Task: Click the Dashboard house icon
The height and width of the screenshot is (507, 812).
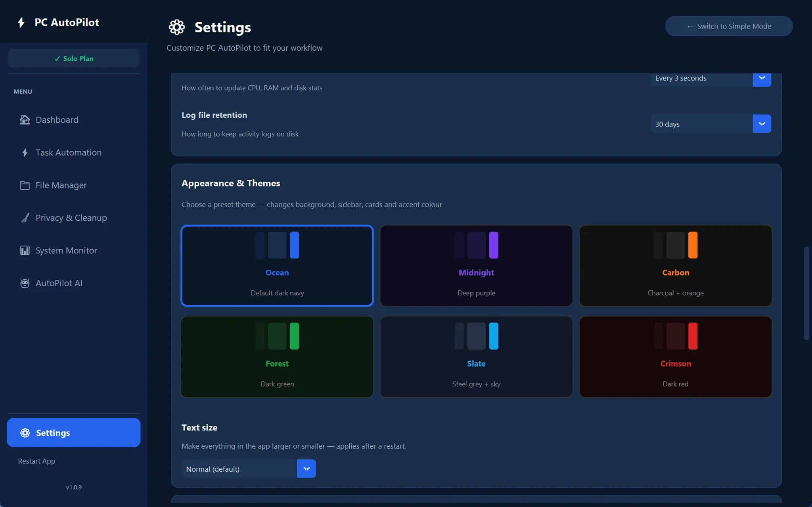Action: [x=25, y=119]
